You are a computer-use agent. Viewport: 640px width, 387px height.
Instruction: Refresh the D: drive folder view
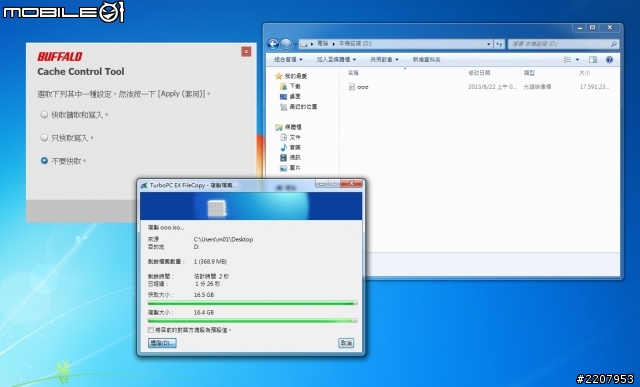pos(499,44)
